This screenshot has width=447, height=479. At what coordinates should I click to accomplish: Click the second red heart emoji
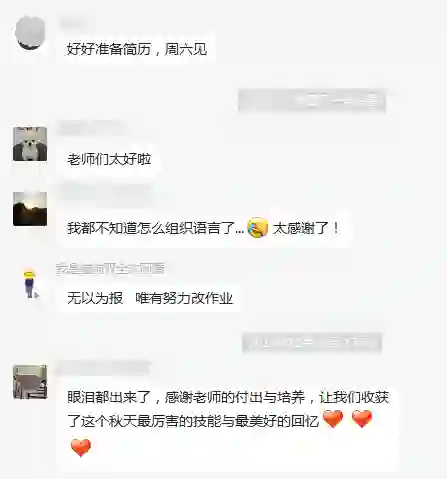pos(362,419)
